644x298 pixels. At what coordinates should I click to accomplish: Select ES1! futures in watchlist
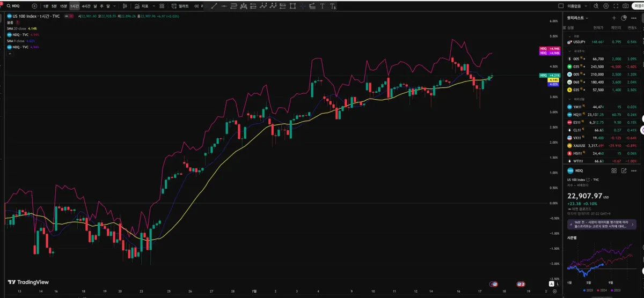pos(602,122)
